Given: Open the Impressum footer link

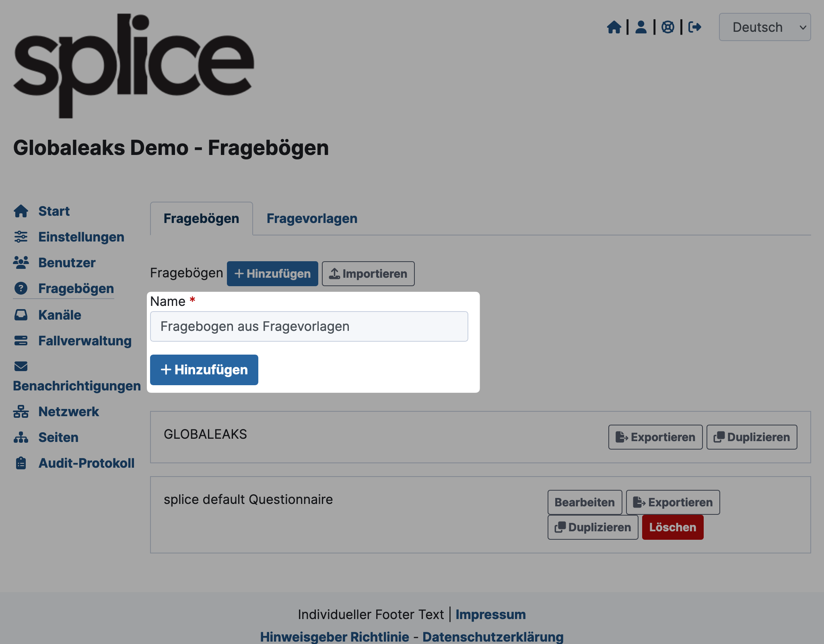Looking at the screenshot, I should click(x=490, y=615).
